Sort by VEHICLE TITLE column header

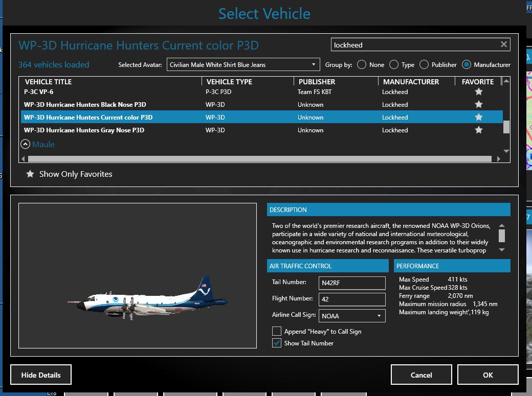(48, 82)
